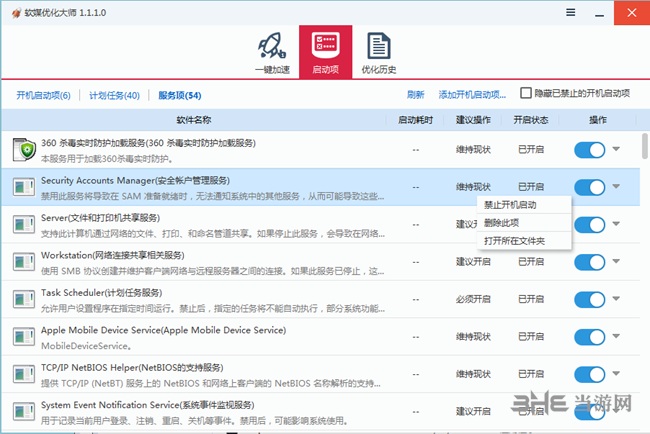650x434 pixels.
Task: Select TCP/IP NetBIOS Helper row title
Action: click(132, 367)
